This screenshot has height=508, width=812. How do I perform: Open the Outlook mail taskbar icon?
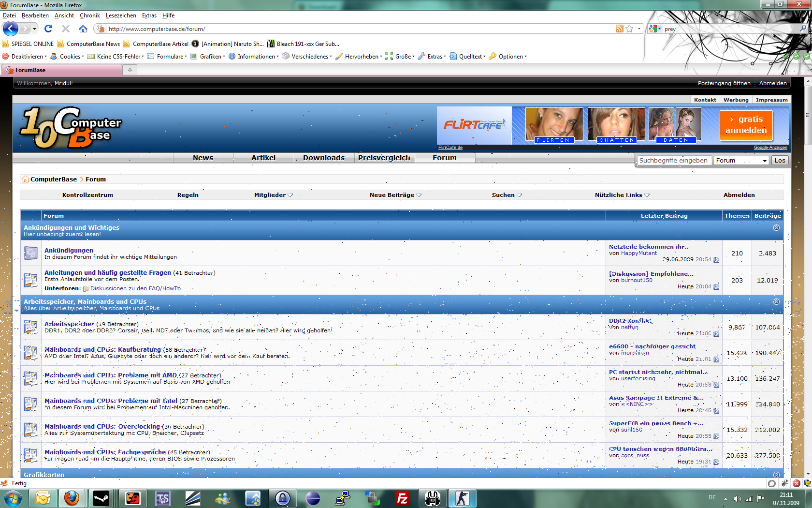[43, 498]
